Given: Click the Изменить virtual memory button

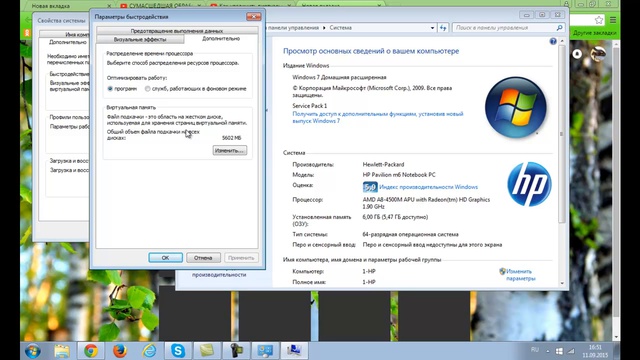Looking at the screenshot, I should (230, 151).
